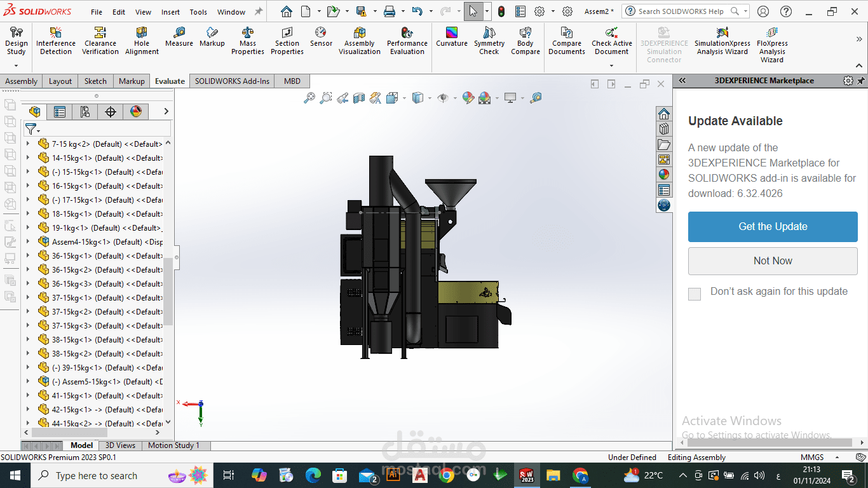The image size is (868, 488).
Task: Open Microsoft Edge from taskbar
Action: pyautogui.click(x=313, y=475)
